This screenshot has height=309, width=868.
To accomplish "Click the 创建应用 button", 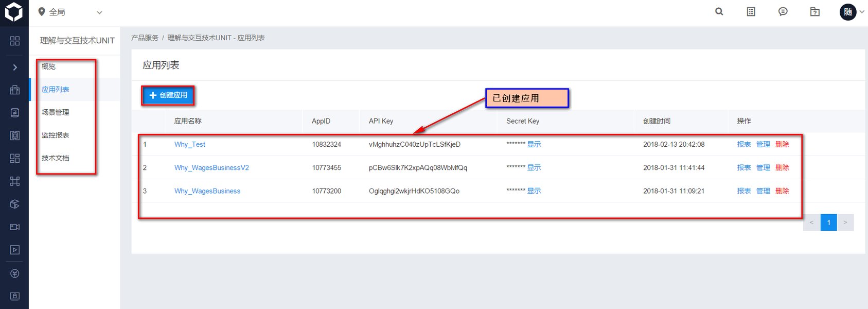I will click(168, 95).
